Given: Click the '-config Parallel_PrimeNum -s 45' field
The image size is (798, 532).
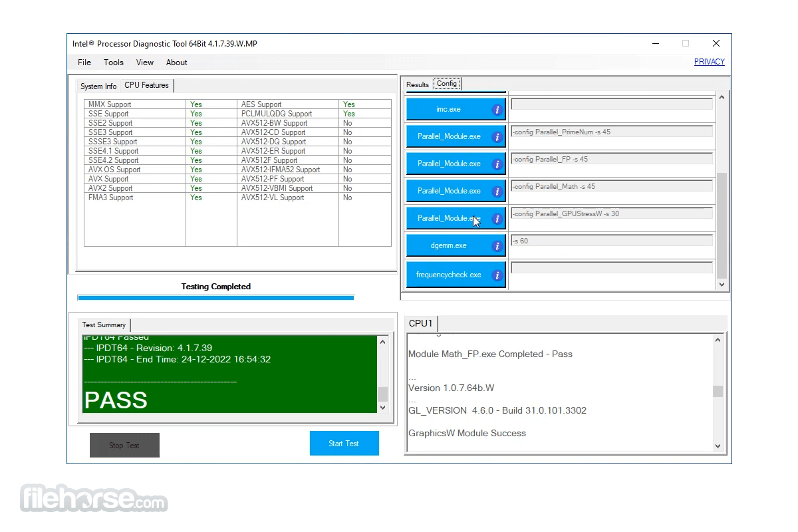Looking at the screenshot, I should coord(612,132).
